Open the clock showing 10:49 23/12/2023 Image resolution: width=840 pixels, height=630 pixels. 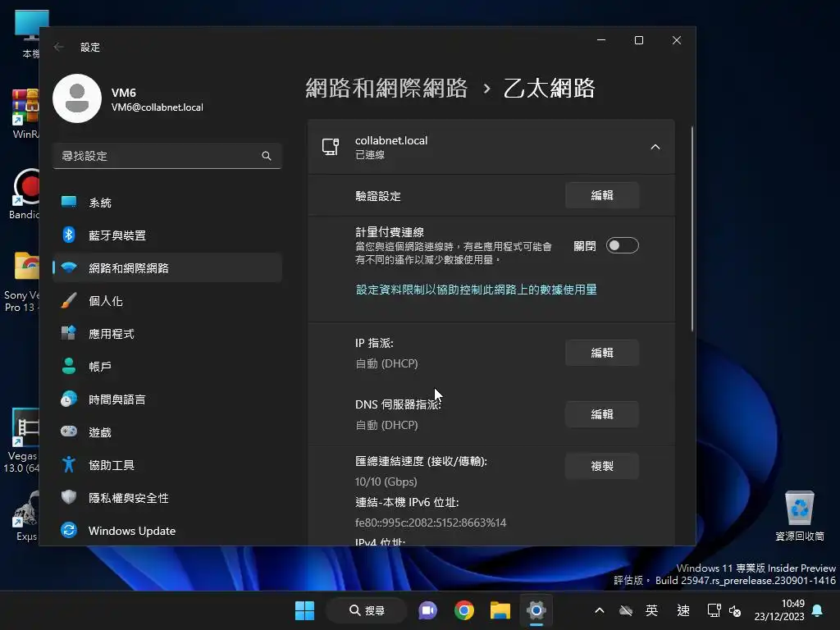[x=779, y=610]
